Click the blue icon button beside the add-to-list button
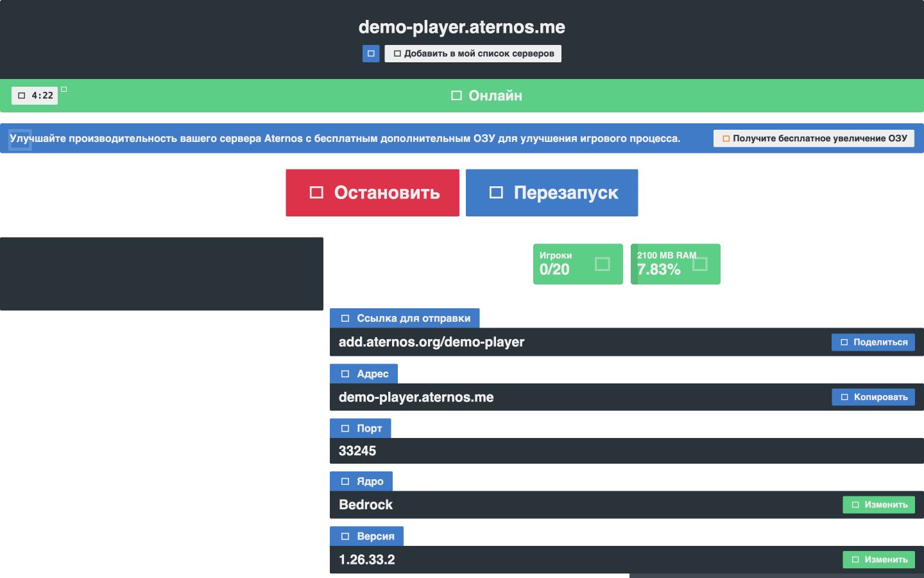Image resolution: width=924 pixels, height=578 pixels. pos(371,53)
